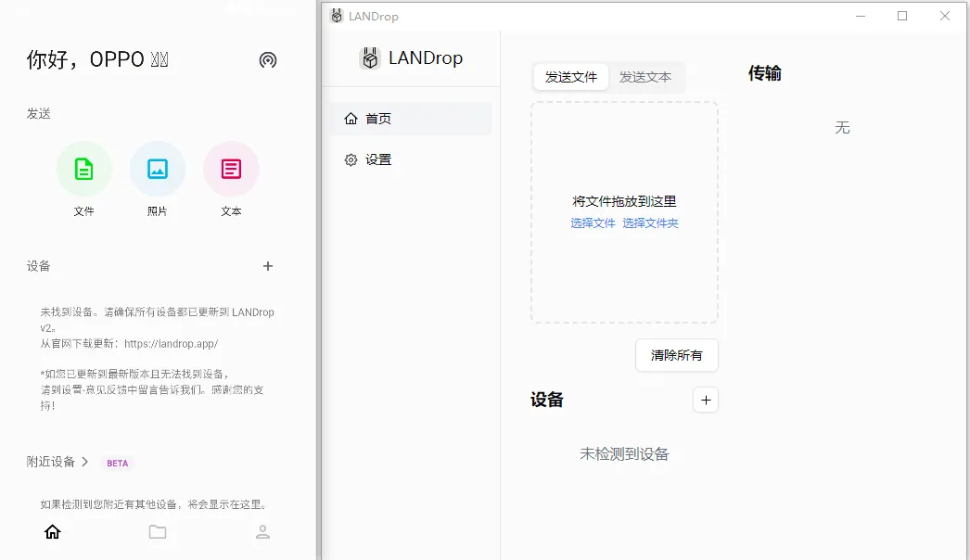Screen dimensions: 970x560
Task: Tap the pink 文本 send icon
Action: [231, 169]
